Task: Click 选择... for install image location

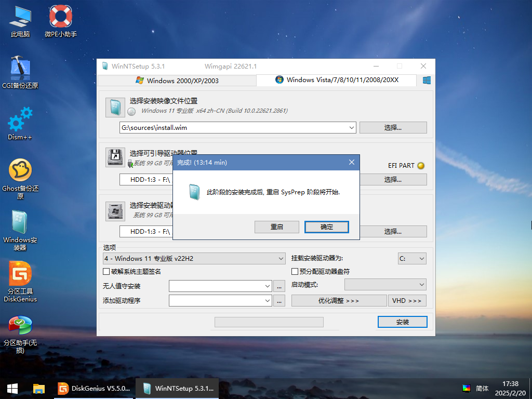Action: pyautogui.click(x=393, y=128)
